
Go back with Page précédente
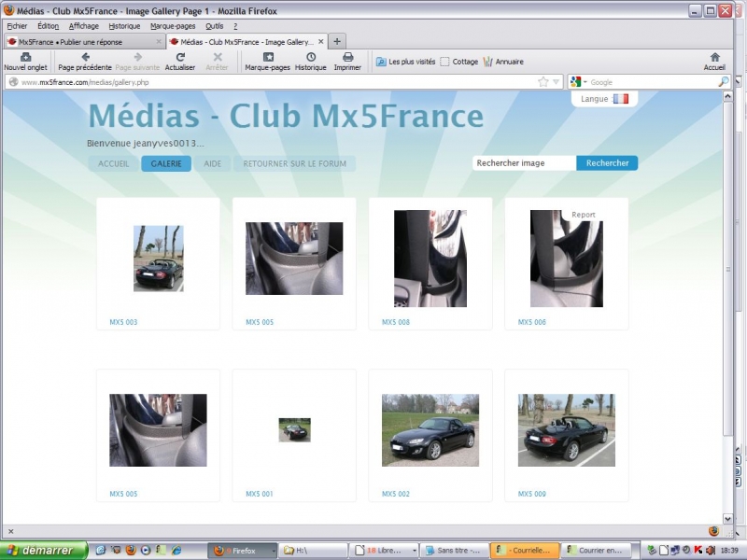(x=85, y=62)
